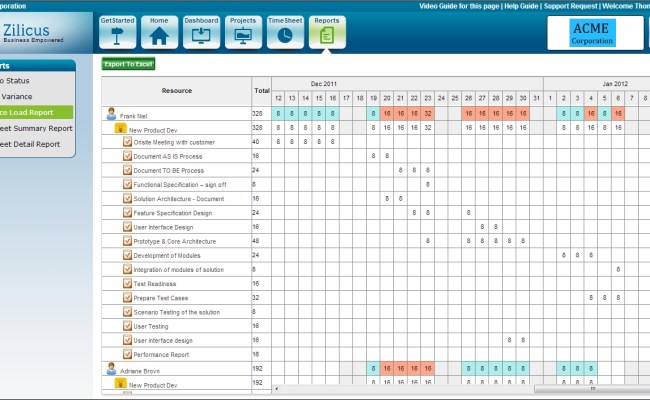Click the 32 load cell for Frank Niel
The image size is (650, 400).
pos(427,114)
